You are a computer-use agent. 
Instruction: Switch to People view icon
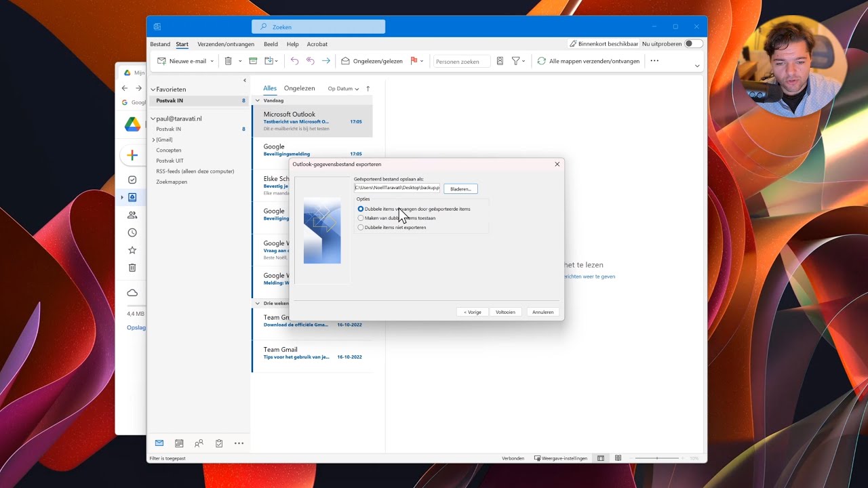tap(199, 443)
